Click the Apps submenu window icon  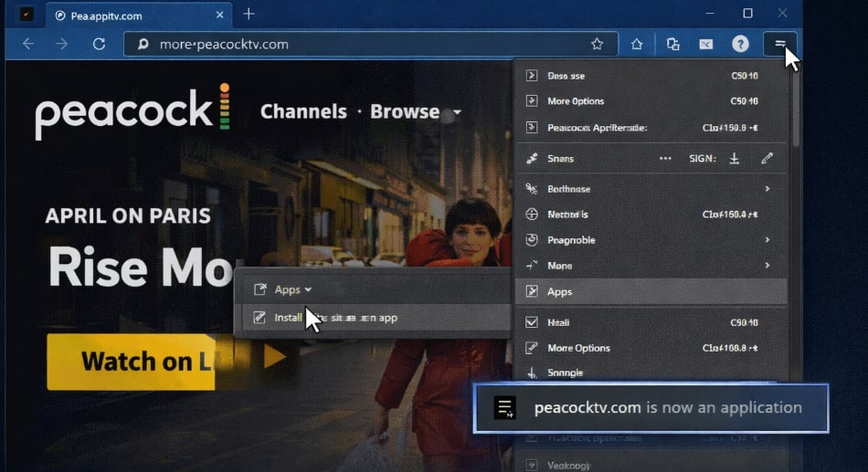[259, 289]
